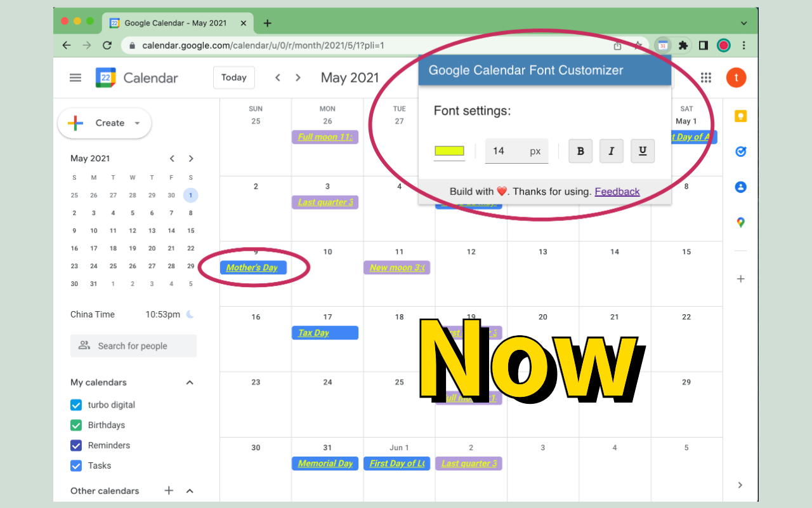
Task: Select highlighted day 1 in mini calendar
Action: tap(191, 195)
